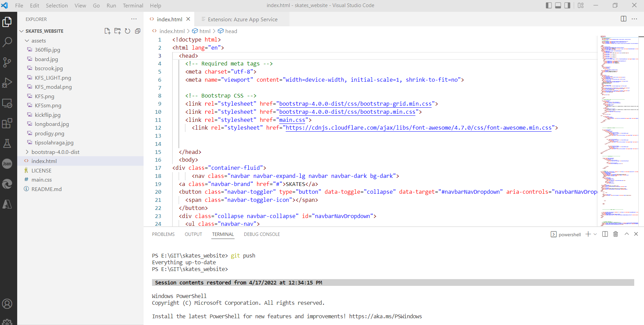Create a New File in explorer
The width and height of the screenshot is (644, 325).
108,31
